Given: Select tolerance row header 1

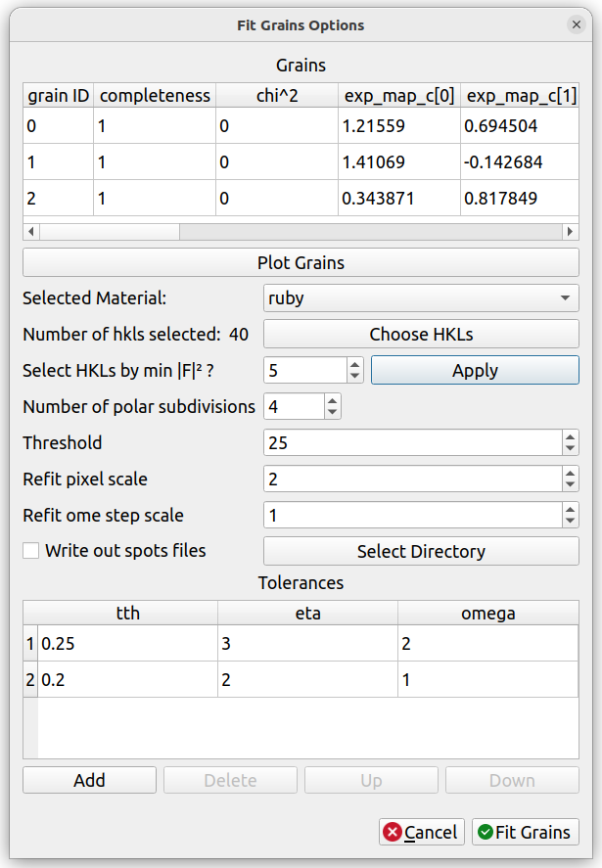Looking at the screenshot, I should coord(30,643).
